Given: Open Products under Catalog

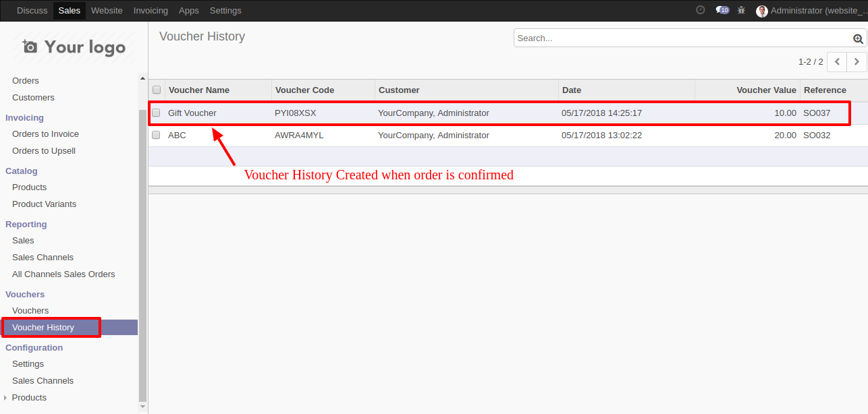Looking at the screenshot, I should tap(30, 187).
